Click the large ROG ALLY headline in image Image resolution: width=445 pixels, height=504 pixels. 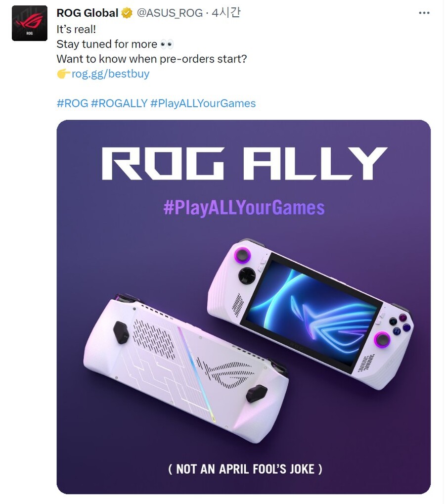pyautogui.click(x=244, y=163)
